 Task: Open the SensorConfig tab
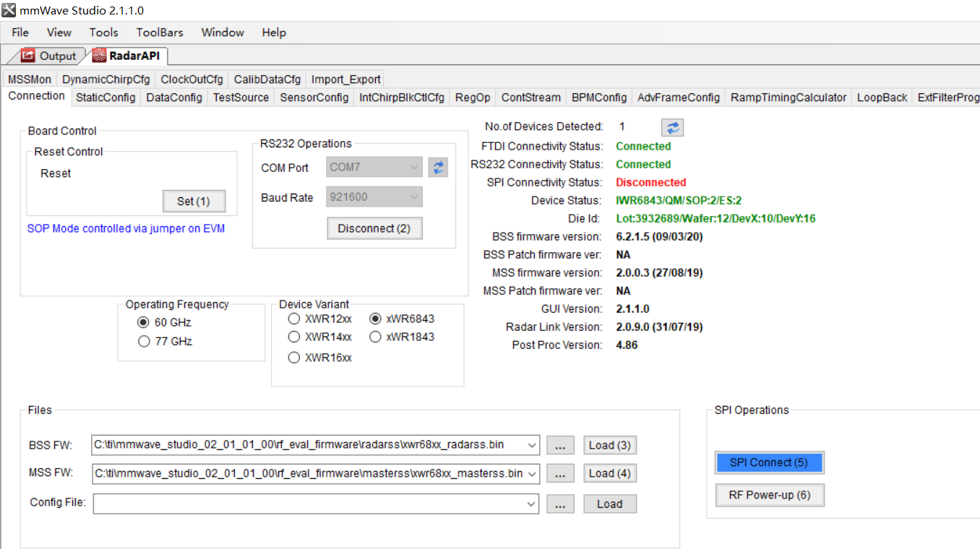(x=314, y=98)
